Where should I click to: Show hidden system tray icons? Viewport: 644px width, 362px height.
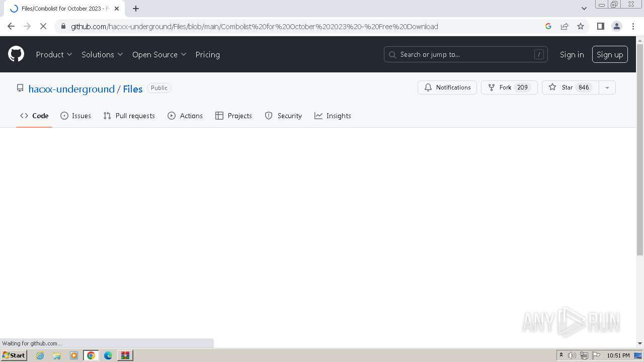click(561, 355)
